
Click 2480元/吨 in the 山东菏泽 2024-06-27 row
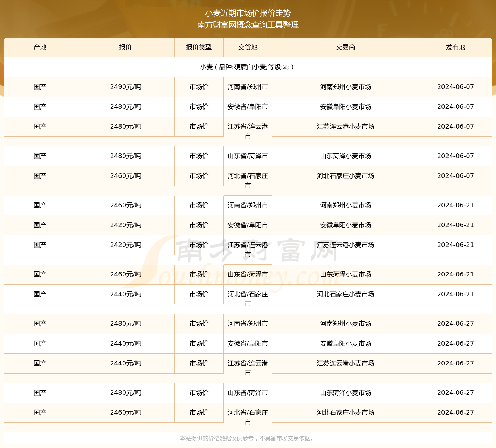(x=125, y=393)
